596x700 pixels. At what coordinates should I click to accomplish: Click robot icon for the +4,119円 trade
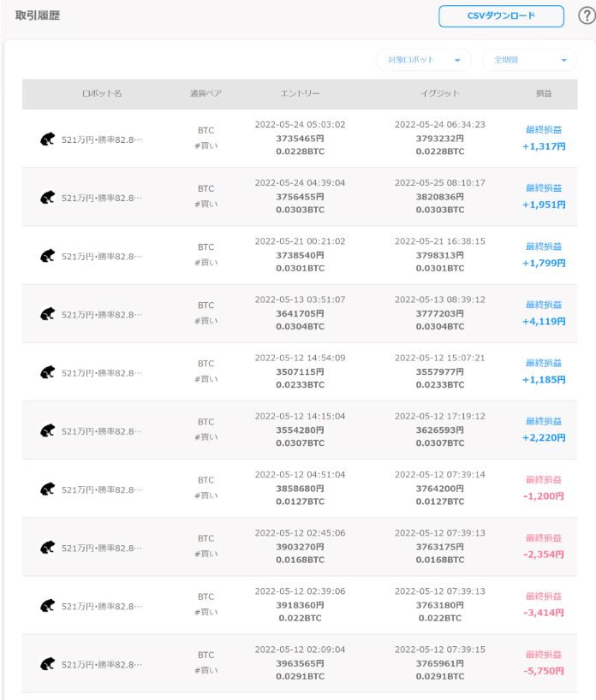pos(47,314)
